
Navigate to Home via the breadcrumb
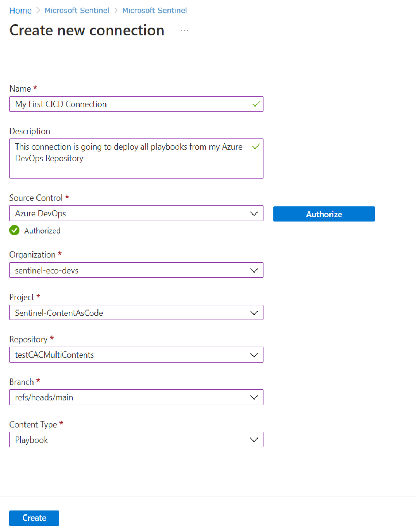(20, 10)
